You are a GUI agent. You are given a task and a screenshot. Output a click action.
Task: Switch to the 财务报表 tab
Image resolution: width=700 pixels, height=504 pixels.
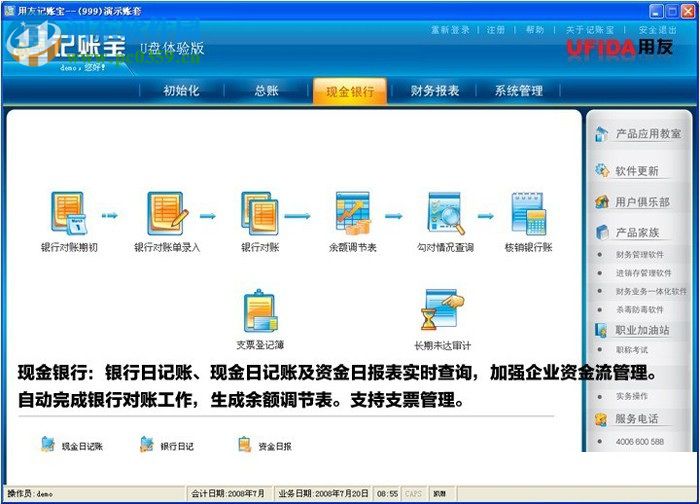point(434,91)
